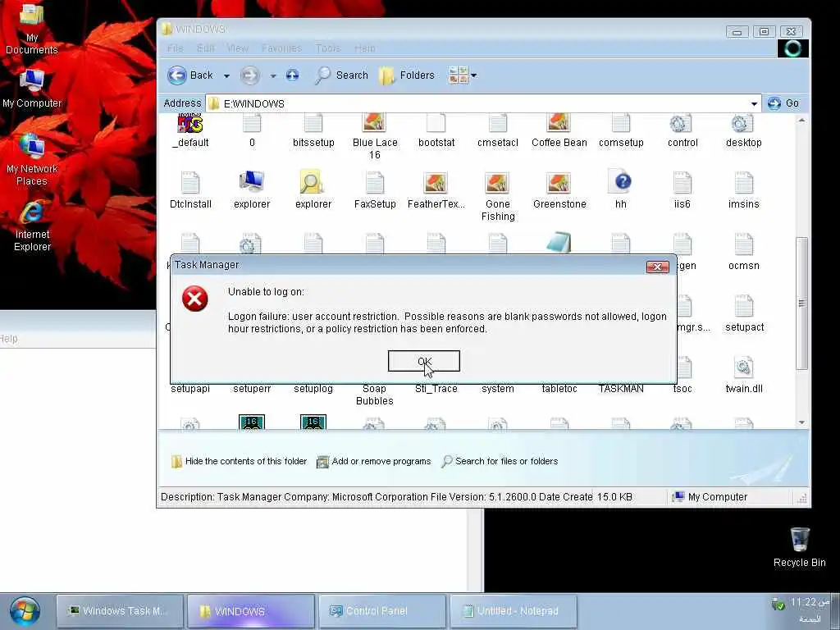Click Hide the contents of this folder
The width and height of the screenshot is (840, 630).
(239, 461)
